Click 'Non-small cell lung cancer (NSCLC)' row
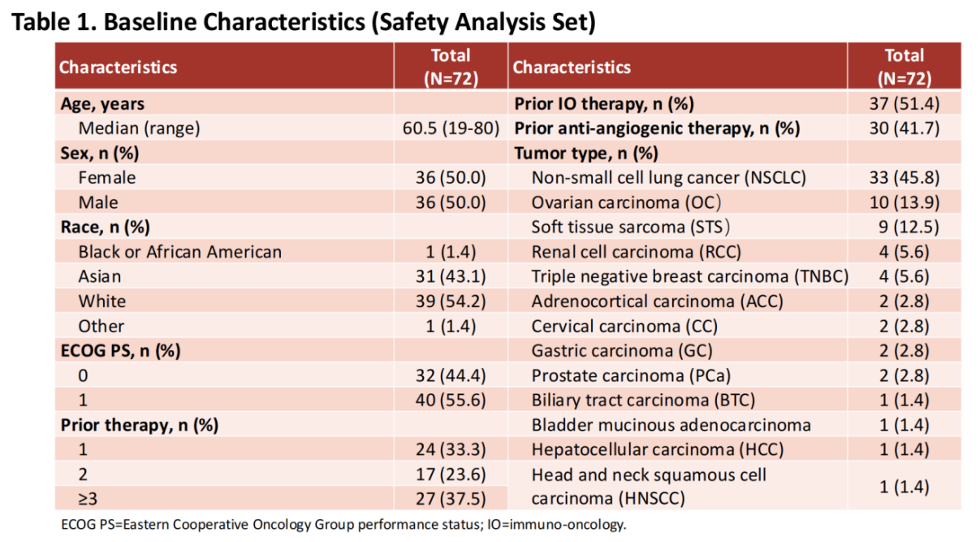The width and height of the screenshot is (980, 542). coord(669,178)
